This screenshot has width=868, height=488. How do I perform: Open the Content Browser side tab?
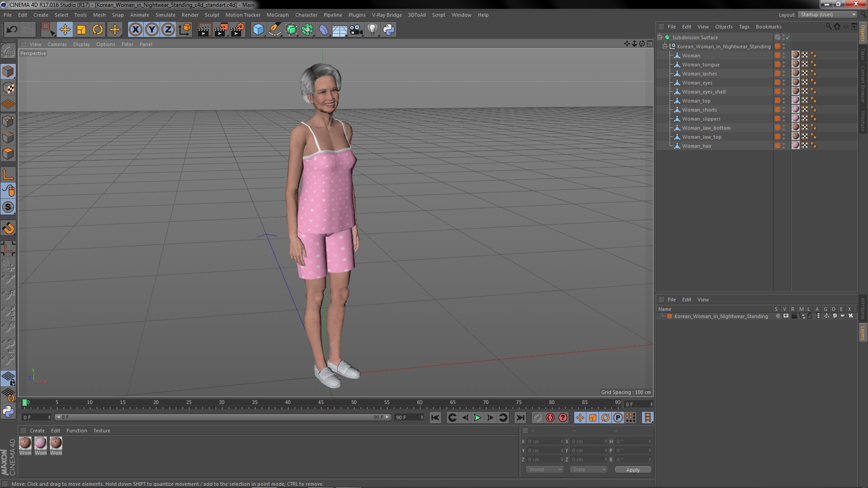863,84
